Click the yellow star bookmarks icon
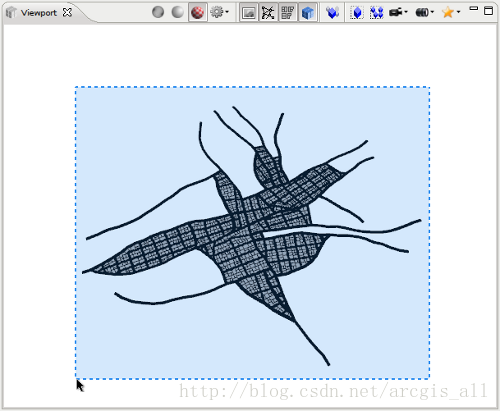The height and width of the screenshot is (411, 500). [x=448, y=12]
